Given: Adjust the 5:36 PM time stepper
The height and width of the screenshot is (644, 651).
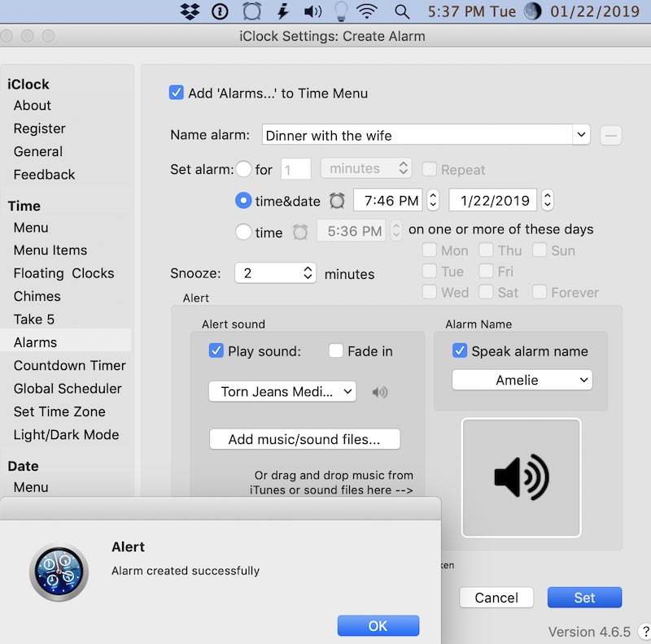Looking at the screenshot, I should pyautogui.click(x=396, y=231).
